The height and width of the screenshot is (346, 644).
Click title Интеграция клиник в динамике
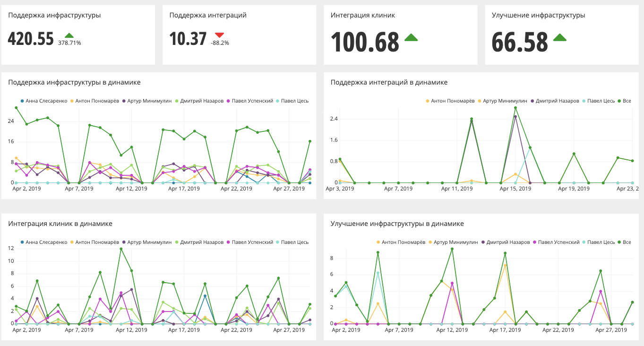click(60, 224)
